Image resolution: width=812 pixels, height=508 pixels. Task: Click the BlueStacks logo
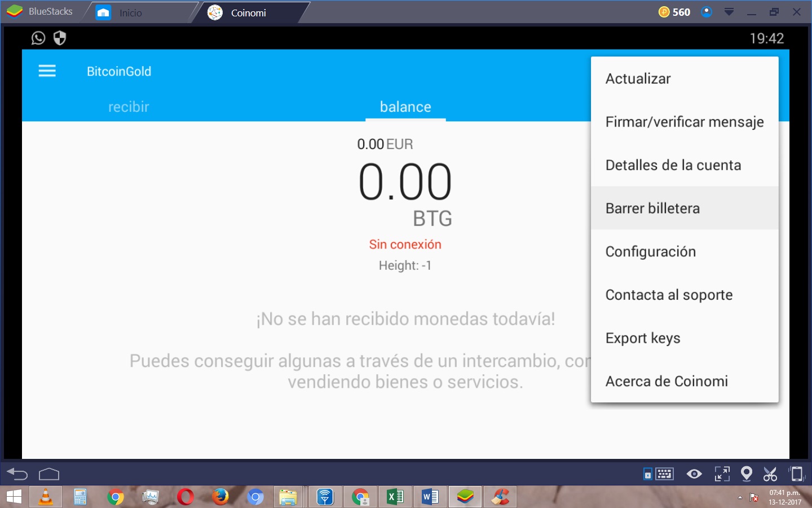pyautogui.click(x=14, y=11)
